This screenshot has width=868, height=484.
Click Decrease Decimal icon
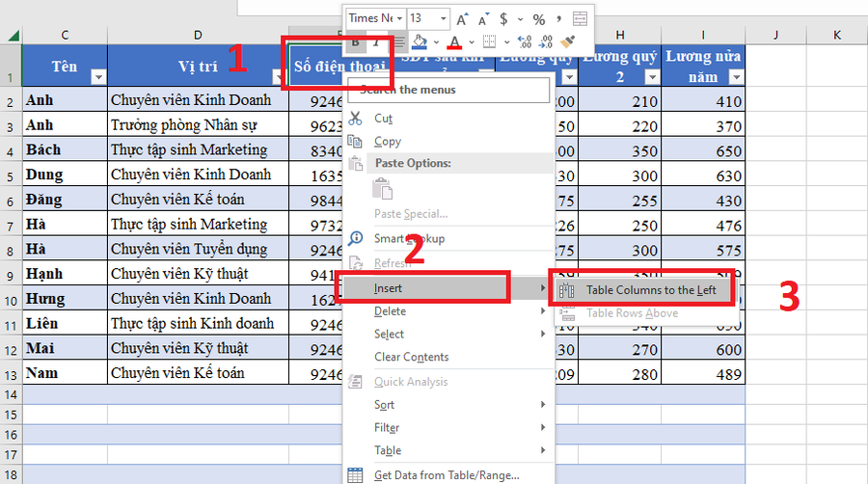[546, 41]
